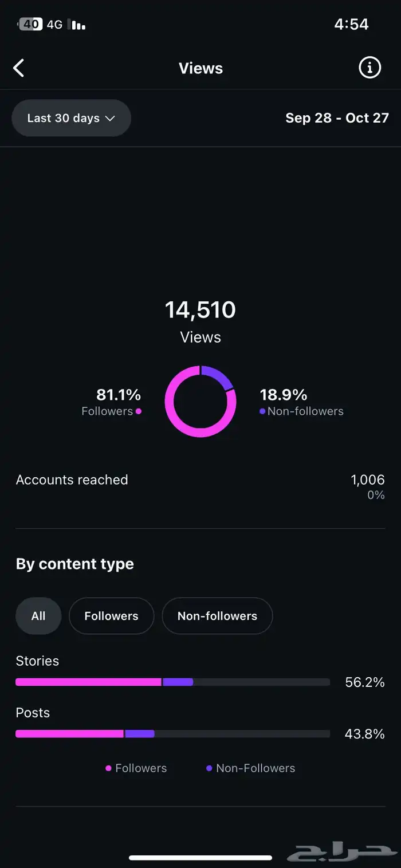Select the Non-followers filter chip
Viewport: 401px width, 868px height.
point(217,616)
